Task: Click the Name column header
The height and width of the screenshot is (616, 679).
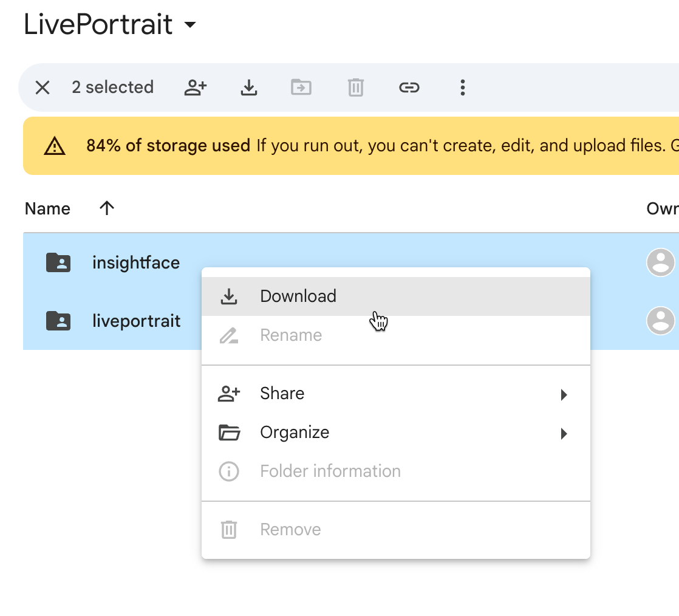Action: 47,209
